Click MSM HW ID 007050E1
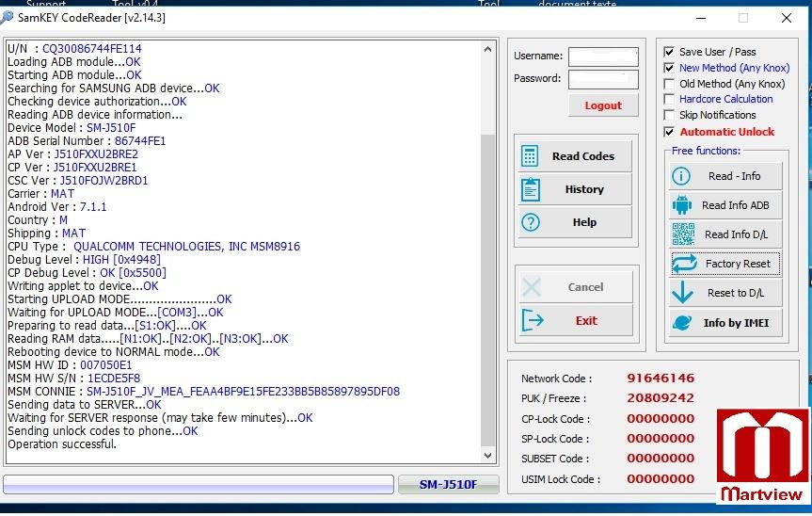812x516 pixels. coord(70,365)
